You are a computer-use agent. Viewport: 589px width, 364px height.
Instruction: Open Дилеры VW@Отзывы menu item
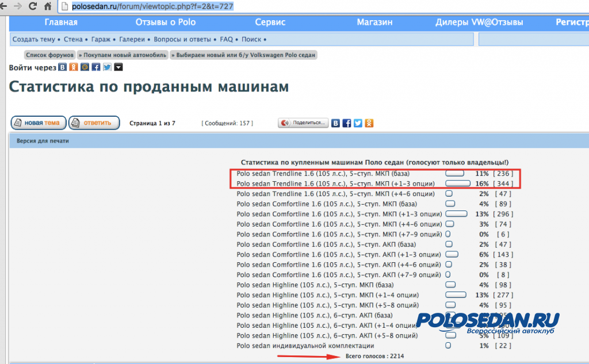coord(479,22)
